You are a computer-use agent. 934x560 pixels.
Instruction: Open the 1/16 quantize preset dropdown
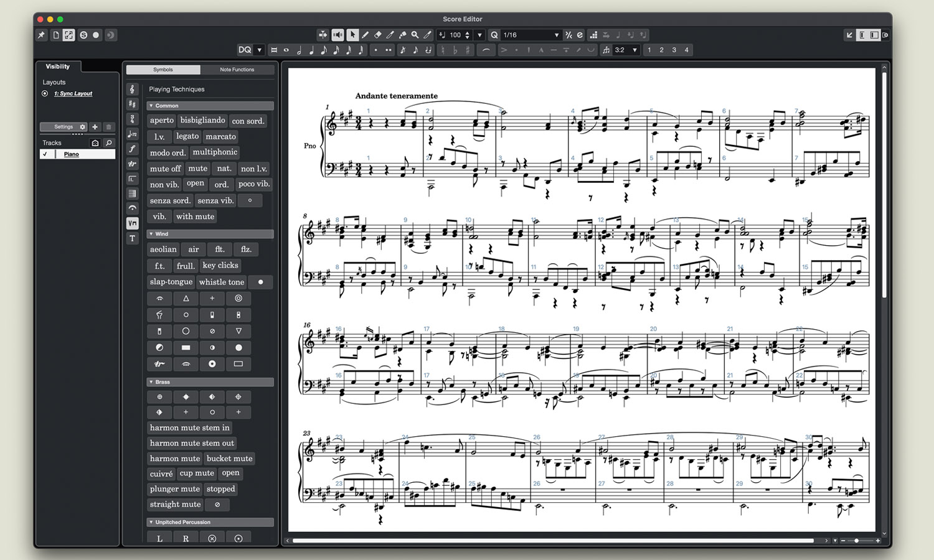(x=531, y=35)
